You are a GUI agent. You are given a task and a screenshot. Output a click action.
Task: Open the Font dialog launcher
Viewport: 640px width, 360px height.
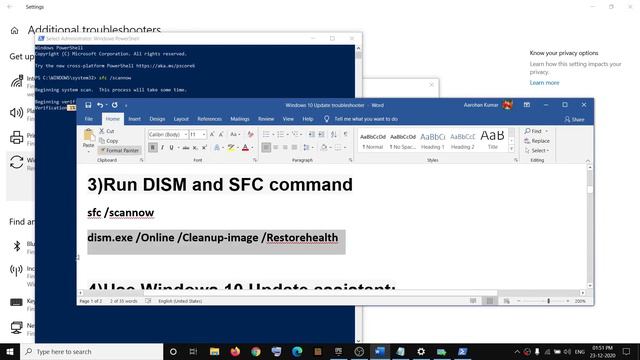tap(255, 160)
